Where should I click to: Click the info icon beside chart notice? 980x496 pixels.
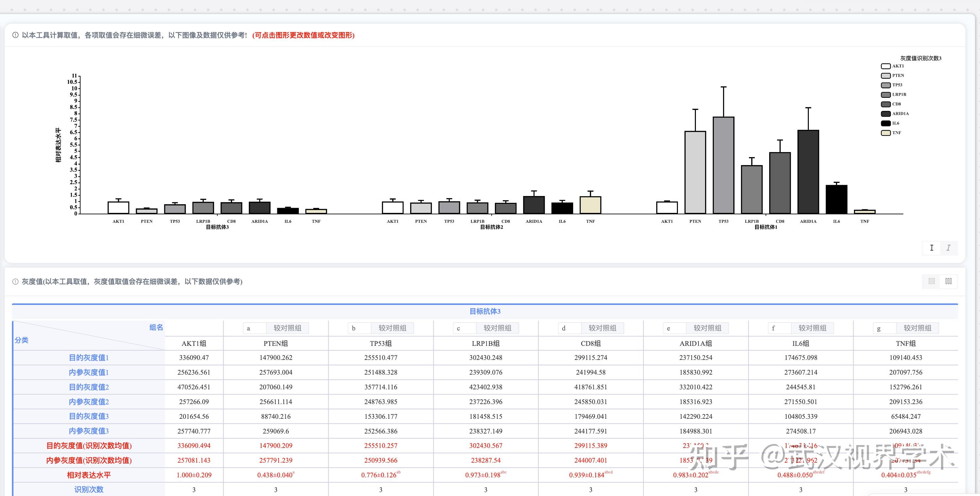[15, 35]
